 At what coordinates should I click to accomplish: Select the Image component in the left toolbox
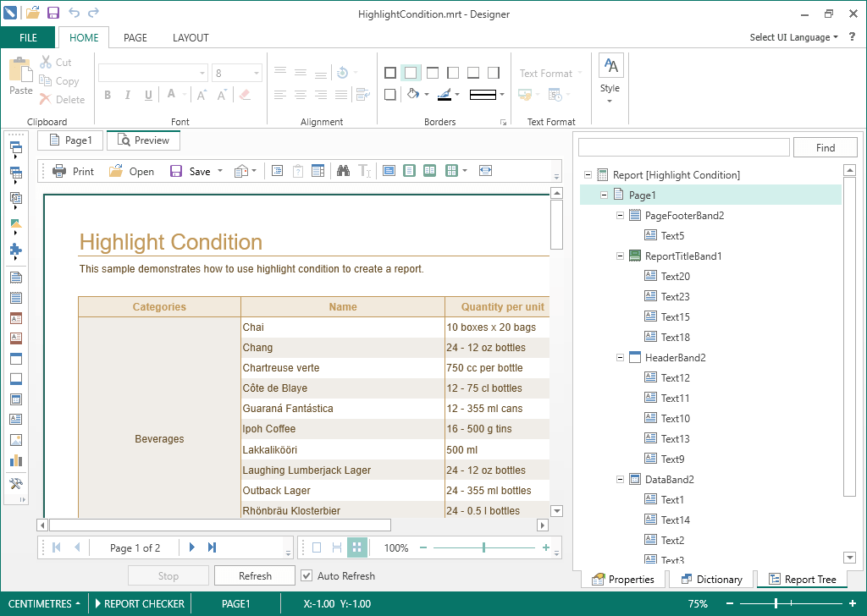16,438
